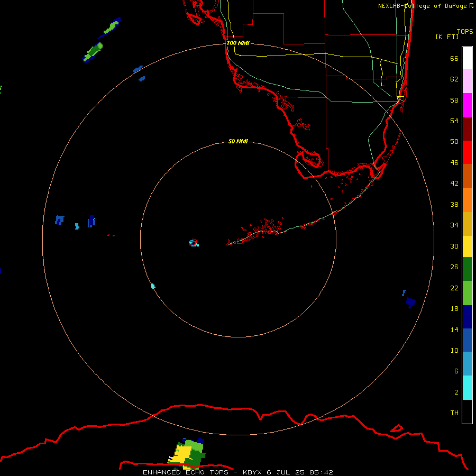Select the '46' legend value
Viewport: 476px width, 476px height.
click(x=454, y=163)
